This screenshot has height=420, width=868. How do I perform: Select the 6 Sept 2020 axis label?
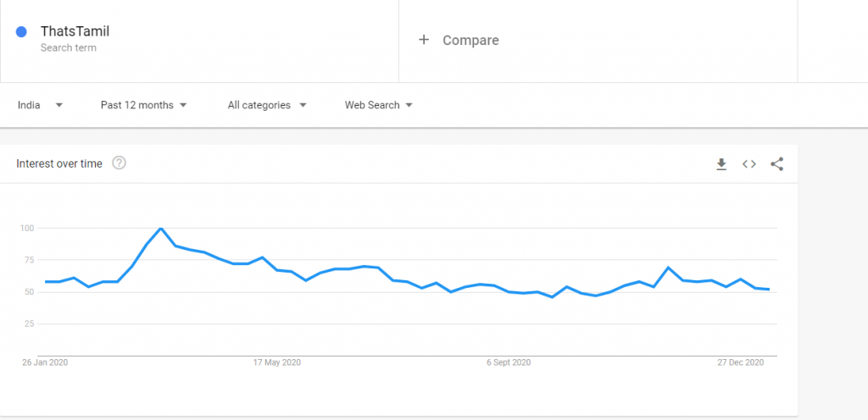coord(509,362)
